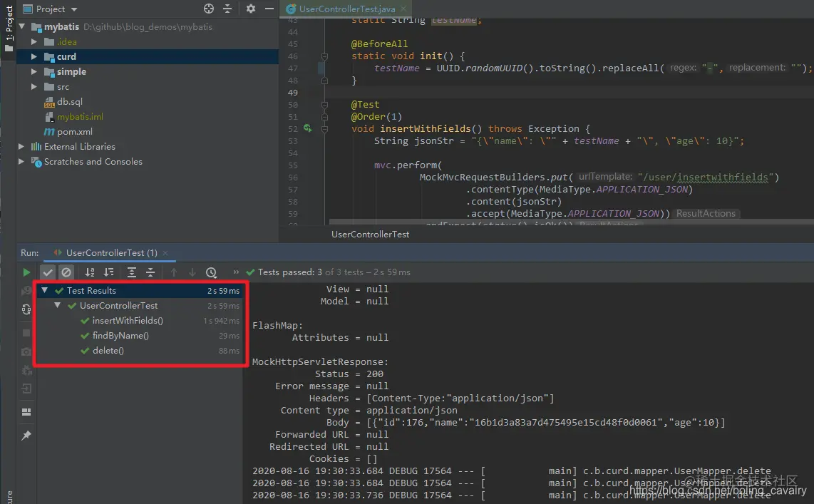Screen dimensions: 814x504
Task: Fold init() method at line 46
Action: point(324,56)
